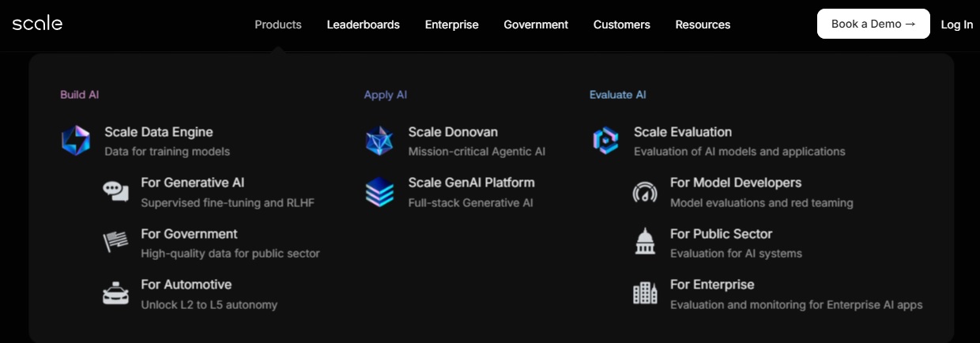Click 'Mission-critical Agentic AI' text
This screenshot has width=980, height=343.
pyautogui.click(x=477, y=151)
